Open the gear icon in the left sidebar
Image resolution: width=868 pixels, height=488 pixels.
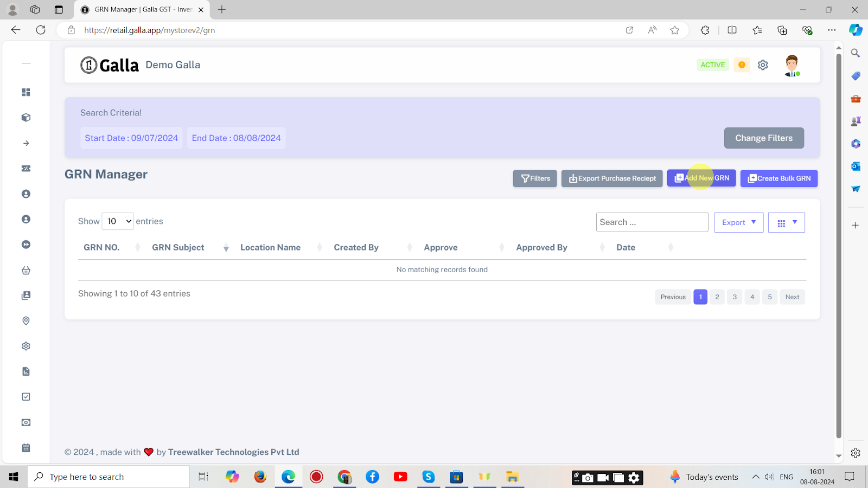(x=26, y=346)
